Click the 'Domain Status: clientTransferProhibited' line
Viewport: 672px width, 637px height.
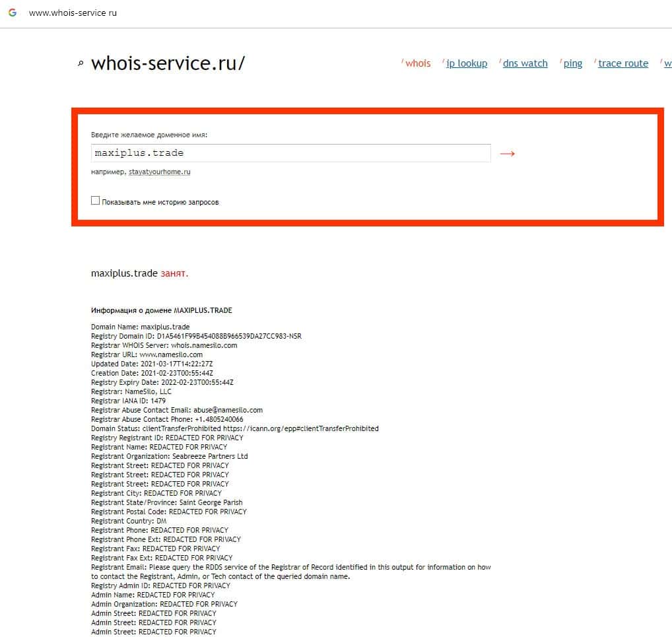click(235, 428)
